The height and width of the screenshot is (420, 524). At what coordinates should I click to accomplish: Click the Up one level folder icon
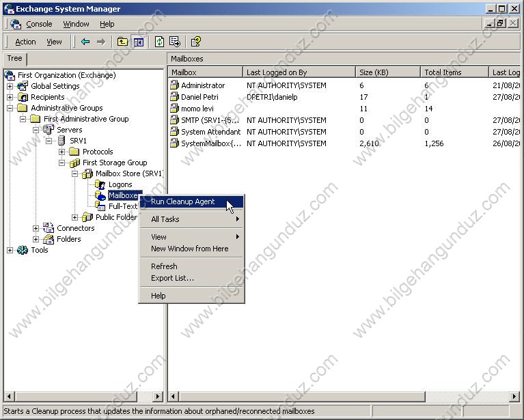tap(122, 42)
